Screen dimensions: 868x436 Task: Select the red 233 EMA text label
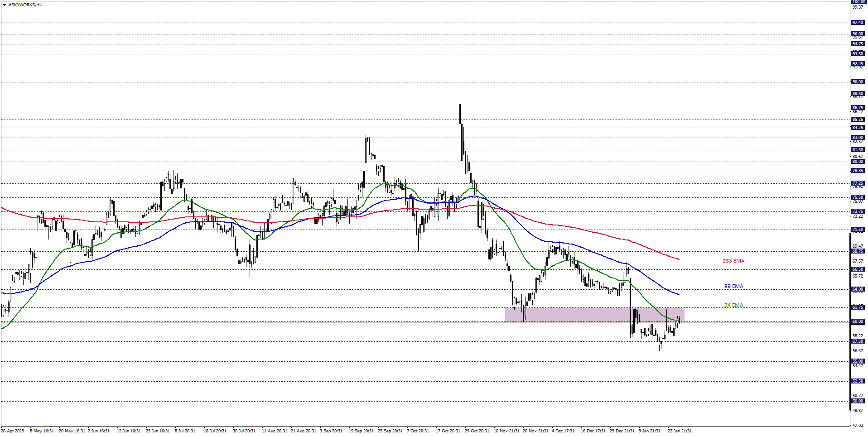733,261
